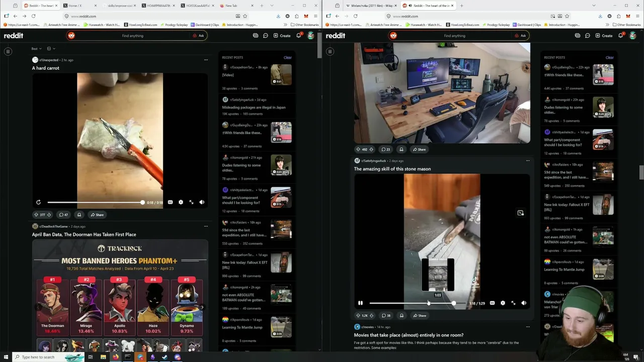Enter fullscreen on the stone mason video
644x362 pixels.
(513, 303)
